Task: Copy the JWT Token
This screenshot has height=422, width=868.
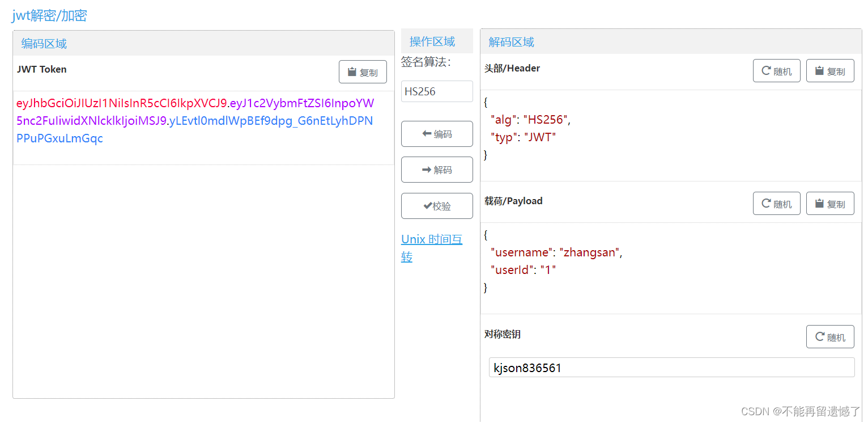Action: click(363, 72)
